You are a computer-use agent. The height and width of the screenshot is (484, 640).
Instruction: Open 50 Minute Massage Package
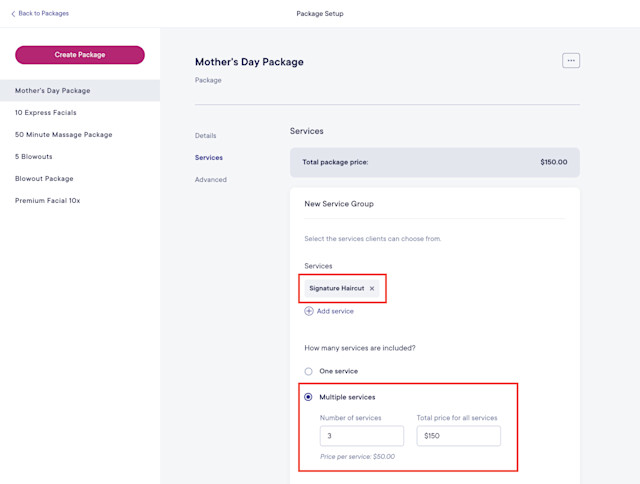(64, 135)
